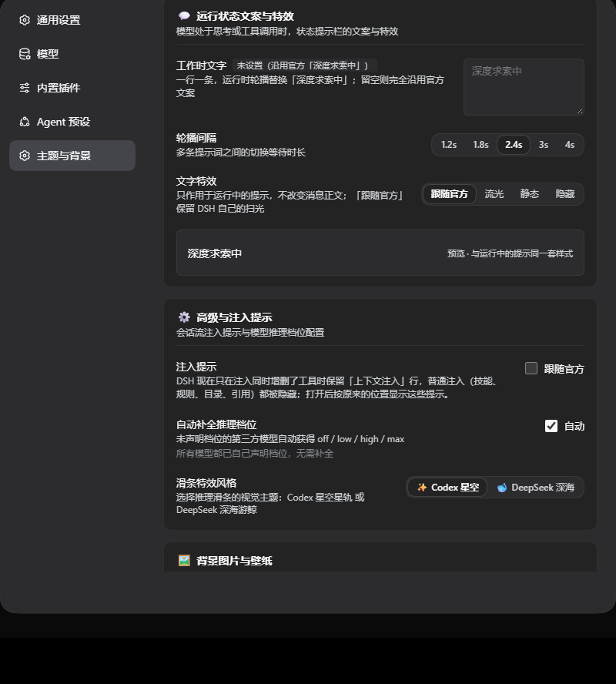Viewport: 616px width, 684px height.
Task: Select DeepSeek 深海 slider style
Action: pyautogui.click(x=536, y=488)
